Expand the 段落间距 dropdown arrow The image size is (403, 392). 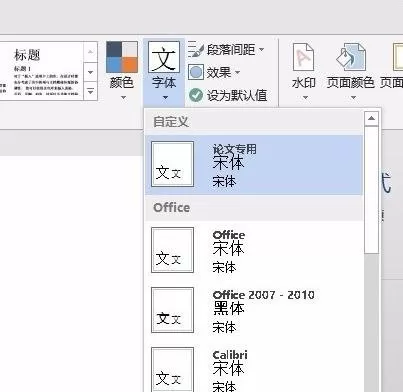(x=262, y=50)
